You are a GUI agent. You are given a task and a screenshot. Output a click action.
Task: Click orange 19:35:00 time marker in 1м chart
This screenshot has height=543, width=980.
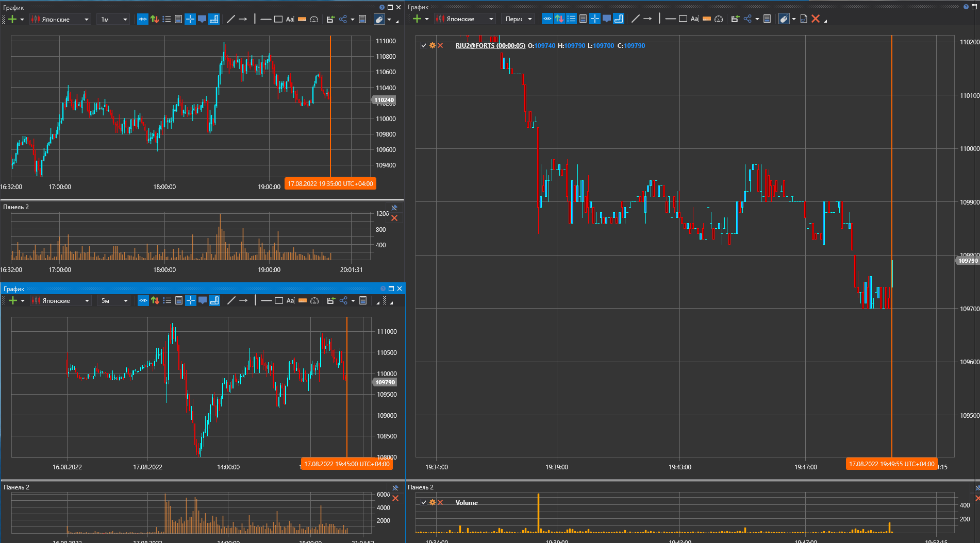pos(330,183)
